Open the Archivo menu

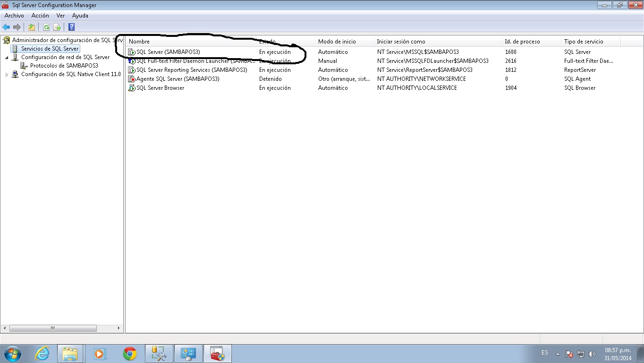14,16
